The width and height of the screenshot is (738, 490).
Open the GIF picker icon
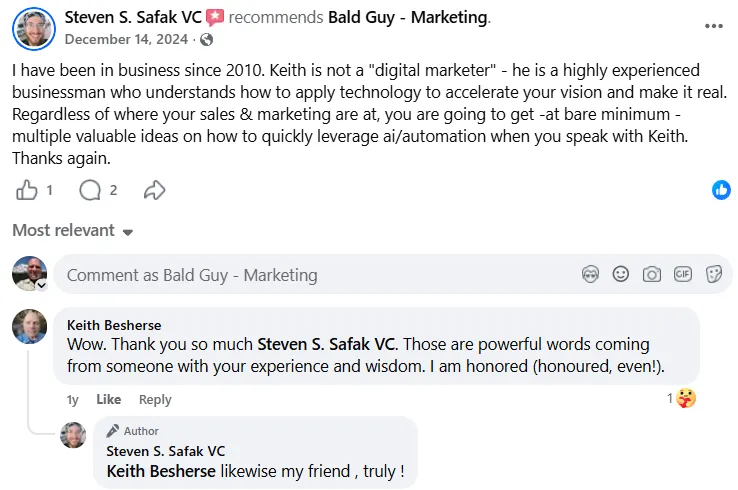[x=683, y=274]
